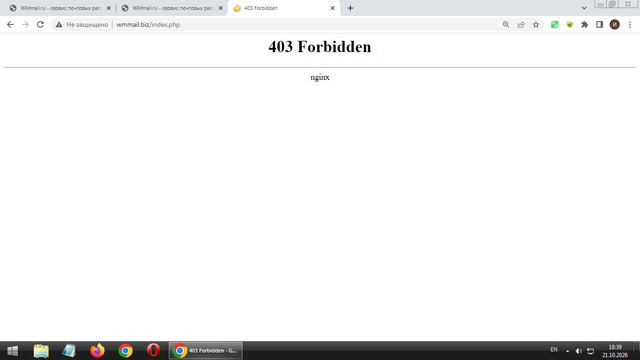640x360 pixels.
Task: Toggle the browser side panel
Action: point(600,24)
